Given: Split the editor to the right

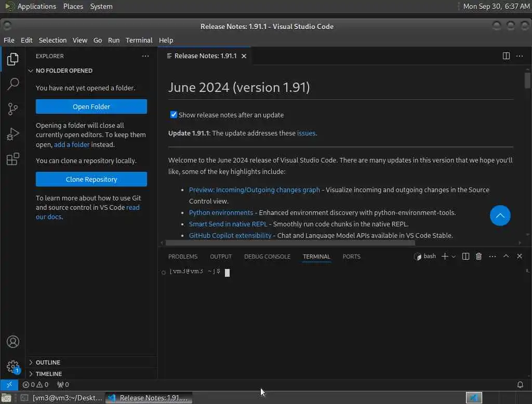Looking at the screenshot, I should pyautogui.click(x=506, y=56).
